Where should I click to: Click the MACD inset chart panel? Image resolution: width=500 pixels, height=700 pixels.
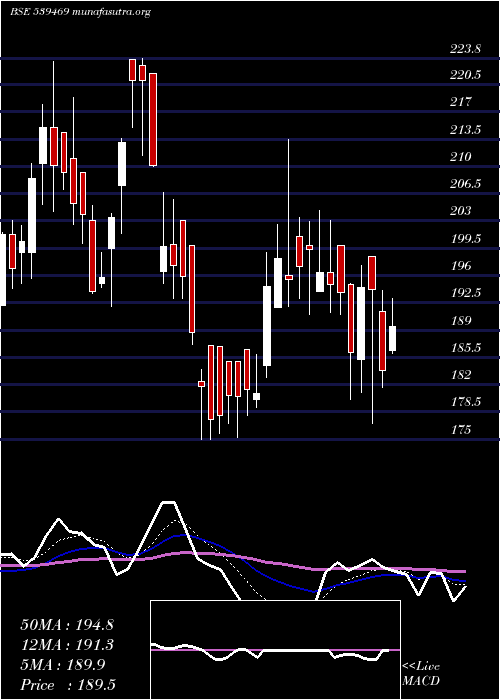[275, 650]
